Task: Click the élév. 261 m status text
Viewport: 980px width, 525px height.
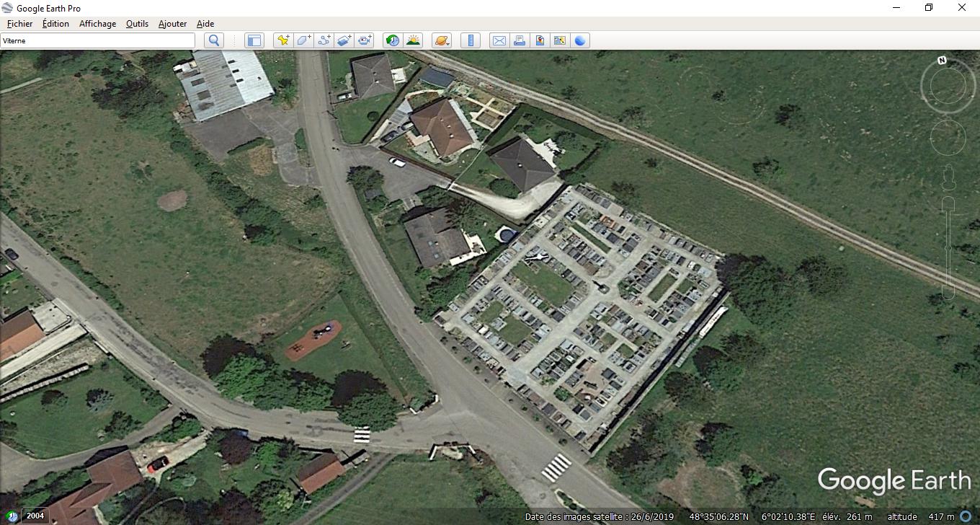Action: pyautogui.click(x=847, y=516)
